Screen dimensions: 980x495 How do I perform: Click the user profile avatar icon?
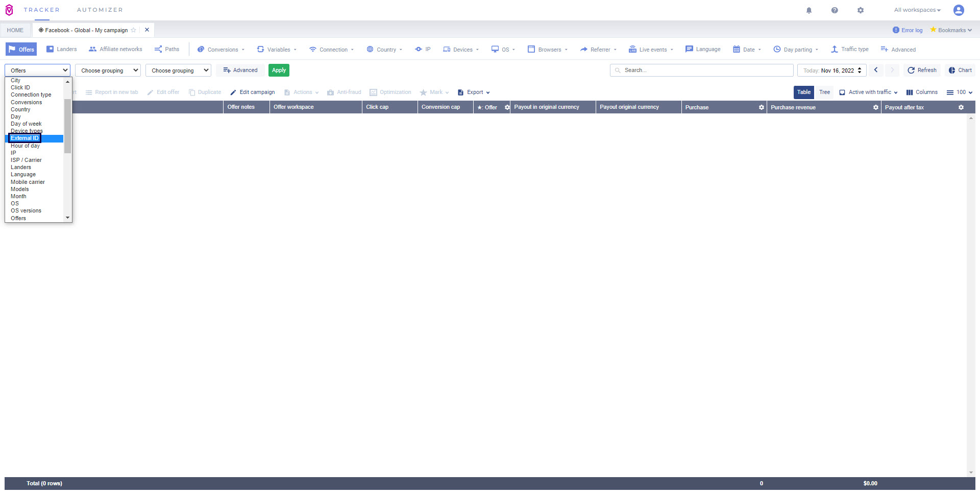click(959, 10)
